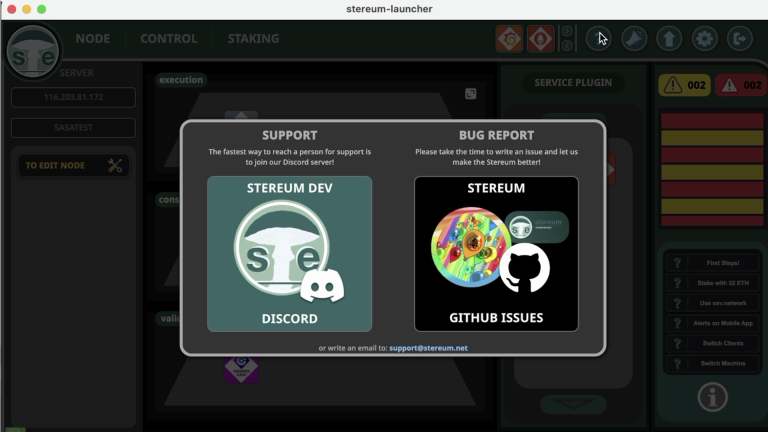Open the Prometheus service icon
768x432 pixels.
coord(540,38)
